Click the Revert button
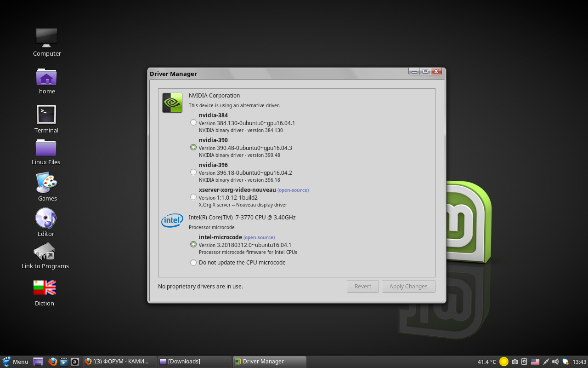 (x=363, y=286)
